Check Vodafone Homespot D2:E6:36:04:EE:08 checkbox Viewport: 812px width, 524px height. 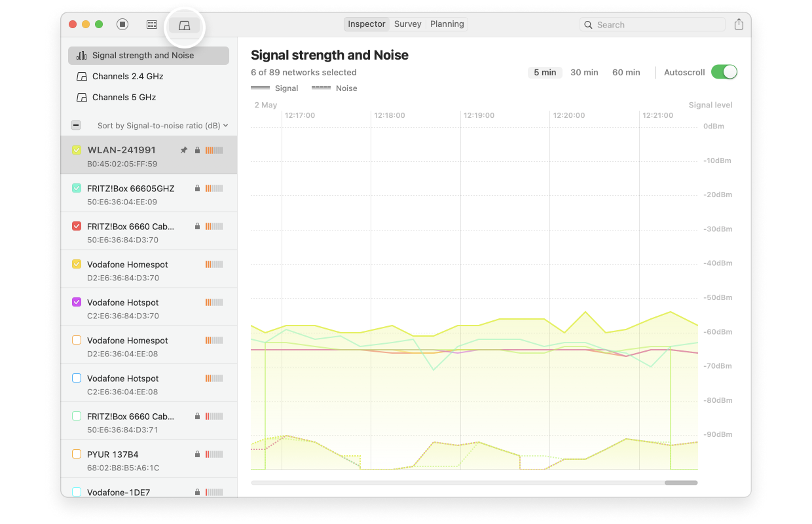click(x=76, y=340)
